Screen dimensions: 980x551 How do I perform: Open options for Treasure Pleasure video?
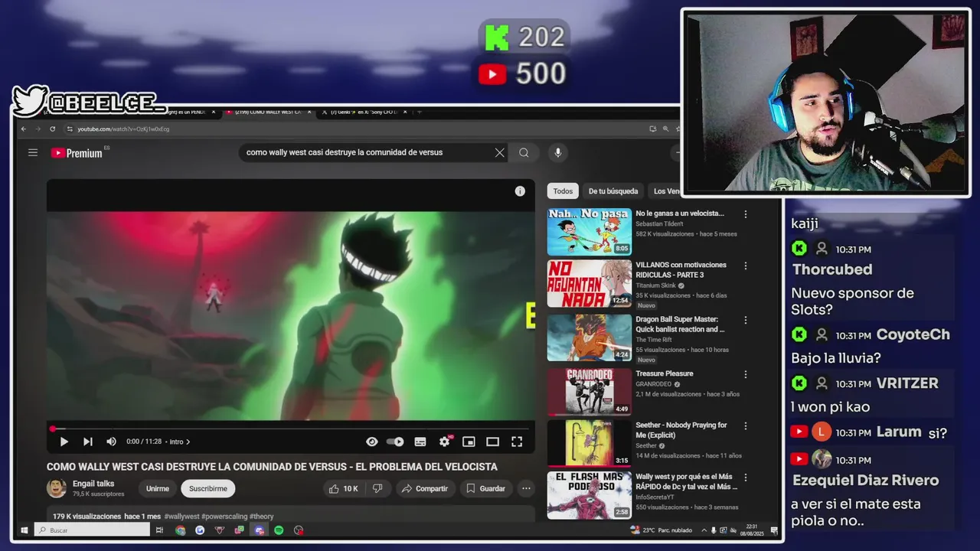746,374
